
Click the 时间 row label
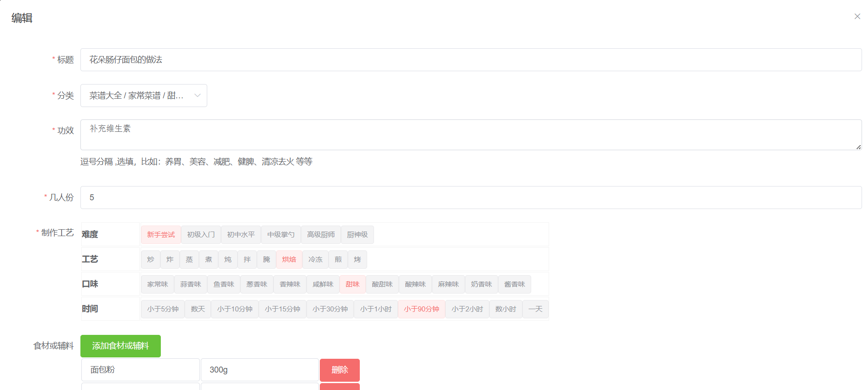(x=90, y=309)
